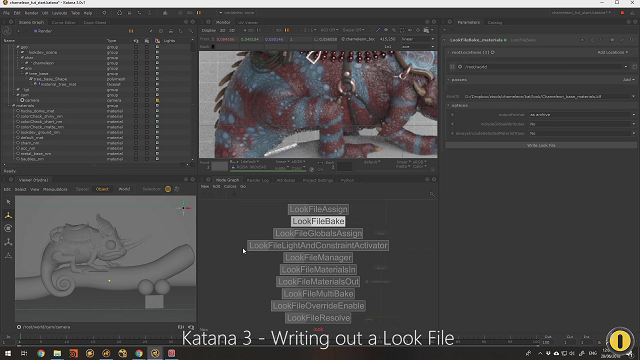The width and height of the screenshot is (640, 360).
Task: Click the orange pause icon in main toolbar
Action: (x=199, y=13)
